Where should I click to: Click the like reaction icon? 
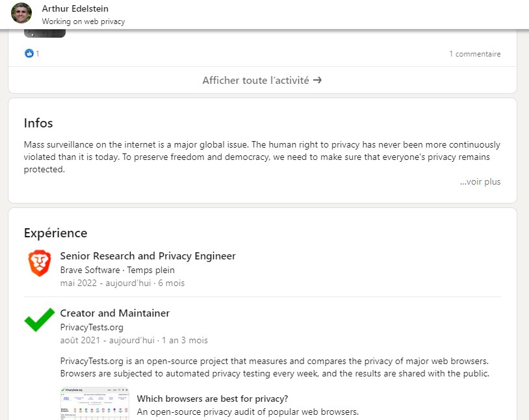tap(29, 53)
